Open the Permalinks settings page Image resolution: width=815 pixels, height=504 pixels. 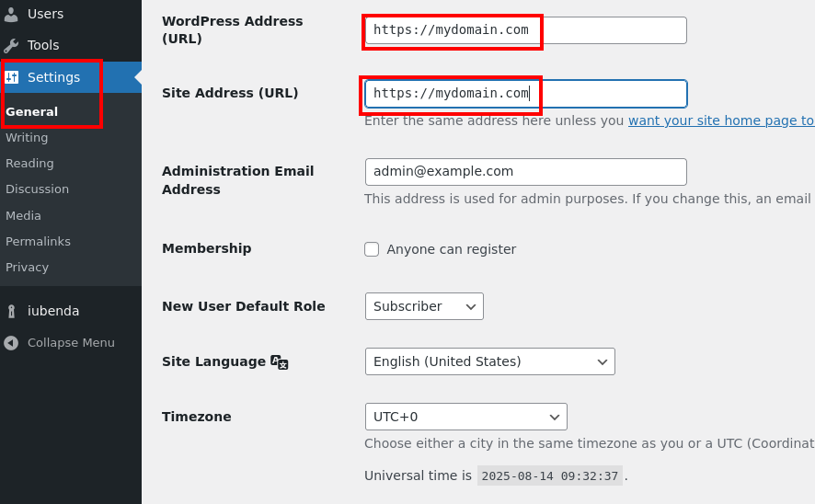coord(38,241)
